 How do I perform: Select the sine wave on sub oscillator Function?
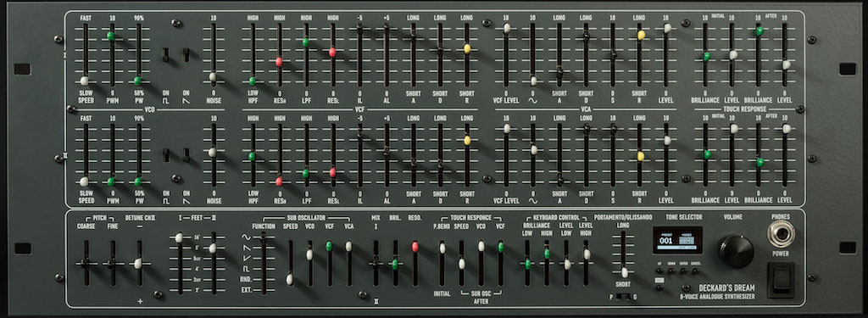[x=247, y=237]
